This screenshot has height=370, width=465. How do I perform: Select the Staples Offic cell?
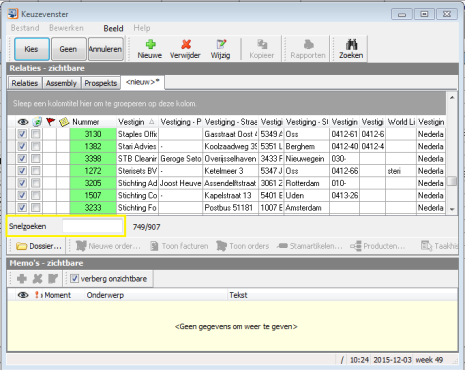click(x=137, y=134)
